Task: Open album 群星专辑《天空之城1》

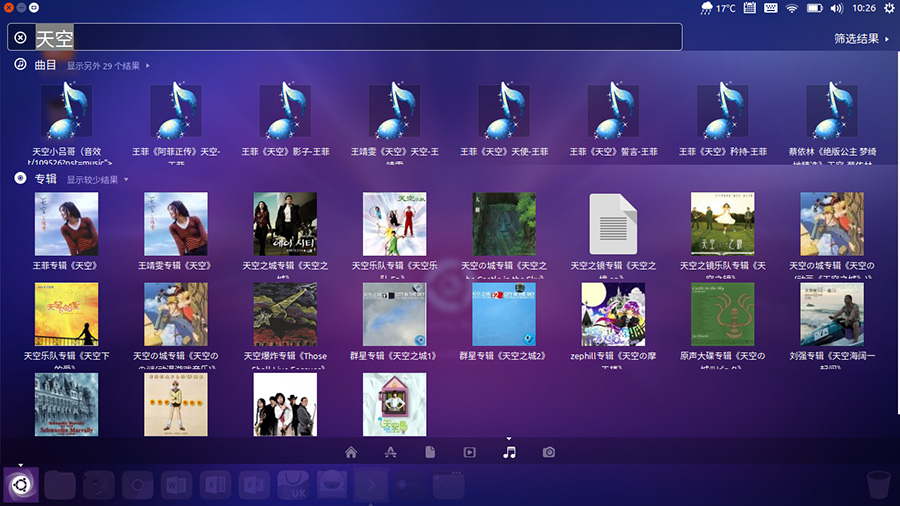Action: (395, 322)
